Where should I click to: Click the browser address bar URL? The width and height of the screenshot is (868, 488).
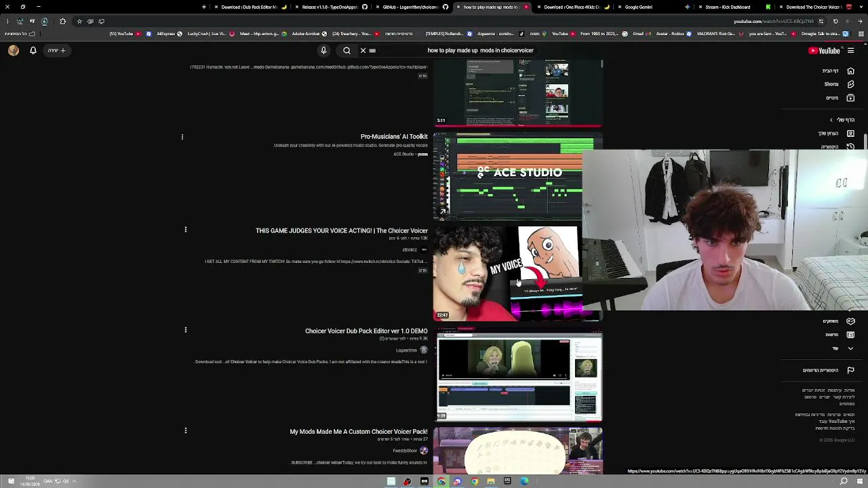click(x=773, y=21)
